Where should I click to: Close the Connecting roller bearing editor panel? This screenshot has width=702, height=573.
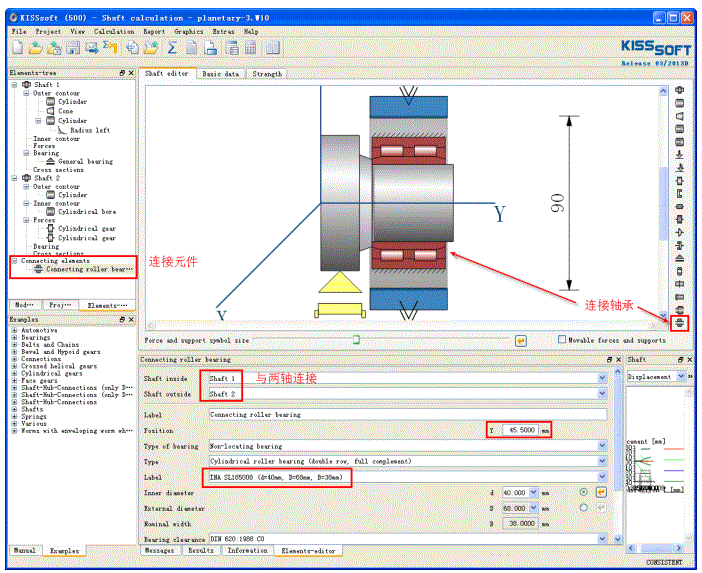619,359
